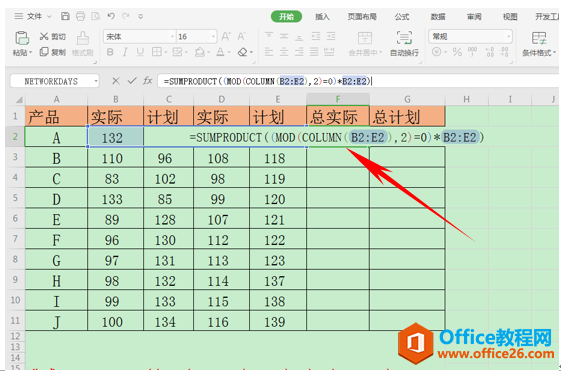Select column G header
Screen dimensions: 561x371
[x=407, y=99]
